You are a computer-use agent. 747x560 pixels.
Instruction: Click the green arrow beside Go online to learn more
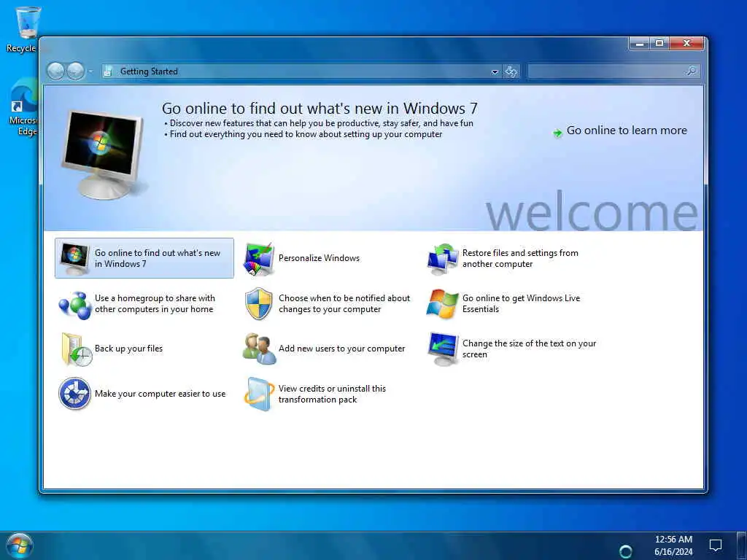[x=557, y=133]
